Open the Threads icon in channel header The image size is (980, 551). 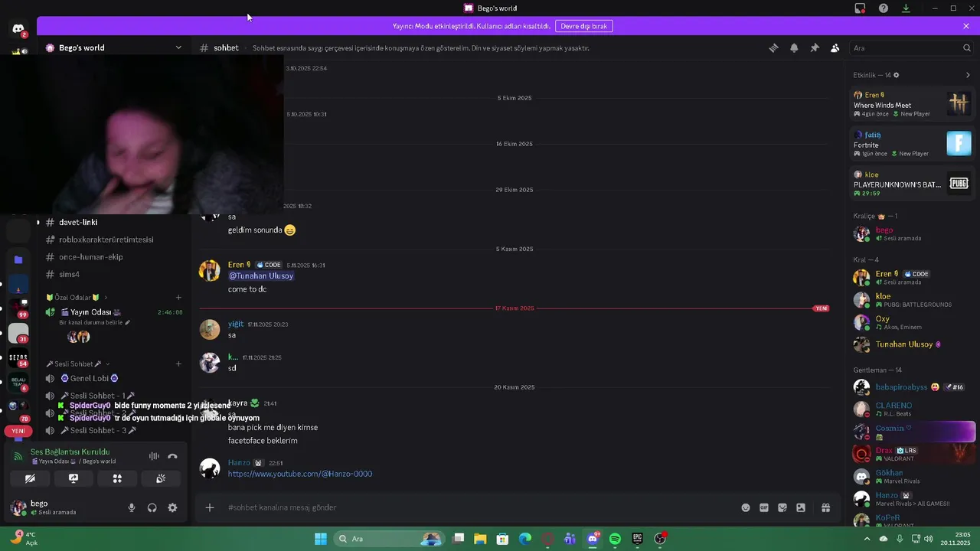pos(773,47)
